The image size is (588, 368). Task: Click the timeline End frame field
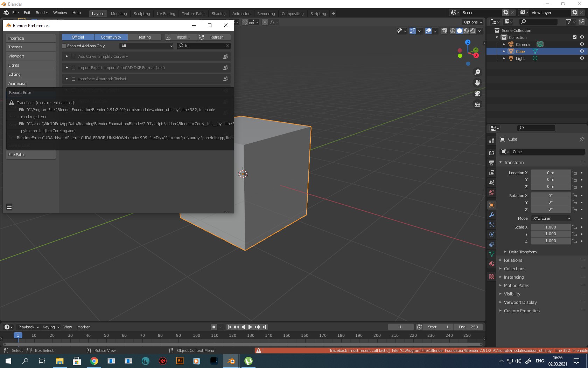pyautogui.click(x=468, y=327)
